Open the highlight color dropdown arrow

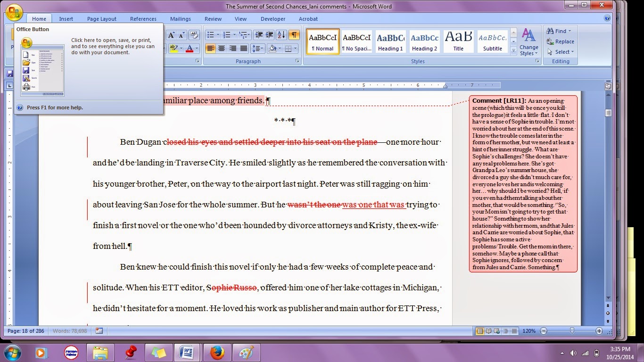pyautogui.click(x=180, y=49)
